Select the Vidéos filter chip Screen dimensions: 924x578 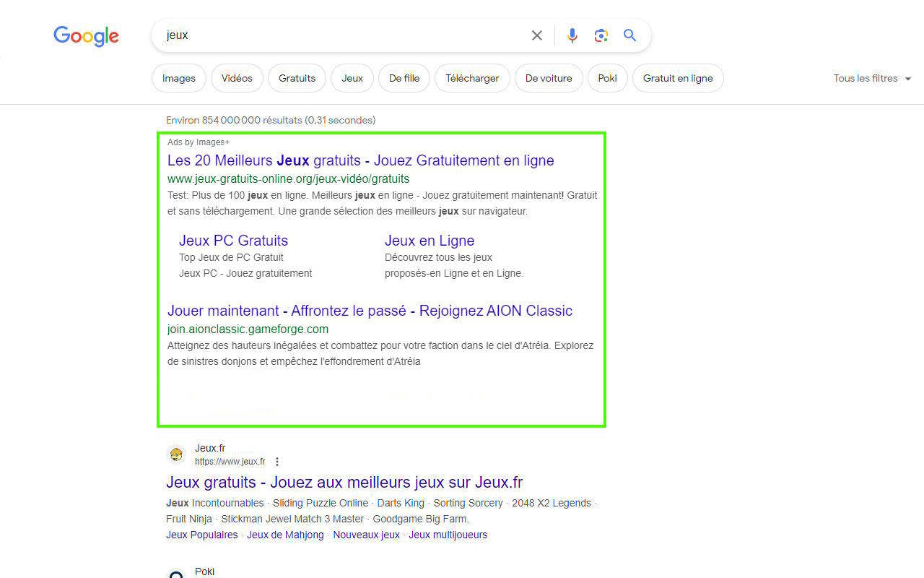(237, 78)
